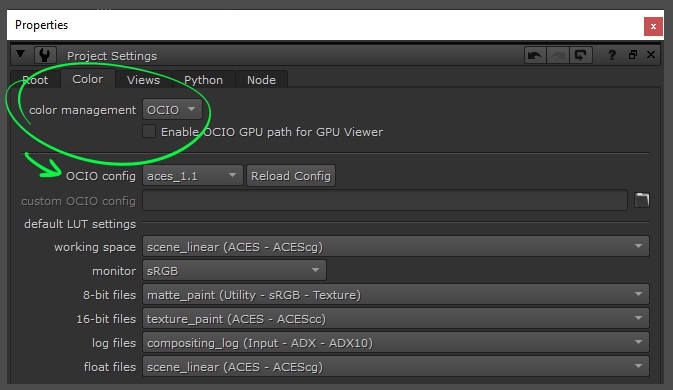Open the 16-bit files colorspace dropdown
Viewport: 673px width, 390px height.
(396, 319)
